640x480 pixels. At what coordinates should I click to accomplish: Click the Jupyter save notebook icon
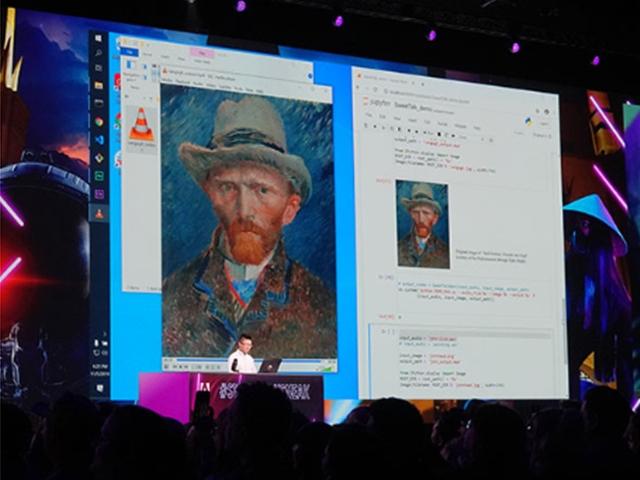(366, 126)
